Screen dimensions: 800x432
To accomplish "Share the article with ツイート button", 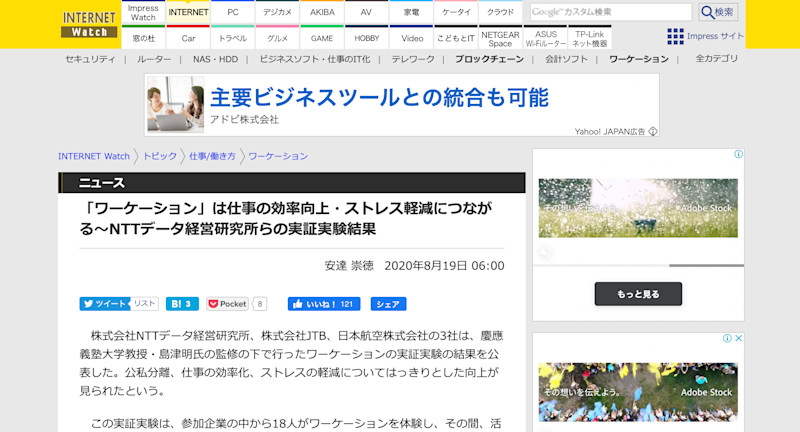I will pyautogui.click(x=105, y=303).
